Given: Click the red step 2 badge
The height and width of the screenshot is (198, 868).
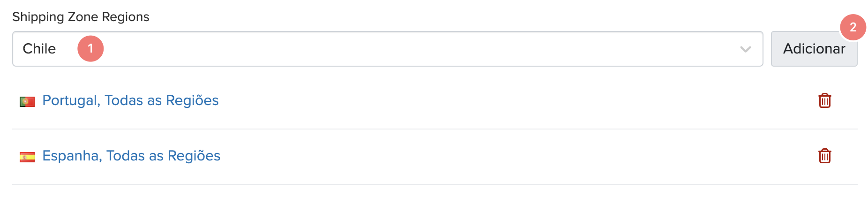Looking at the screenshot, I should 853,27.
